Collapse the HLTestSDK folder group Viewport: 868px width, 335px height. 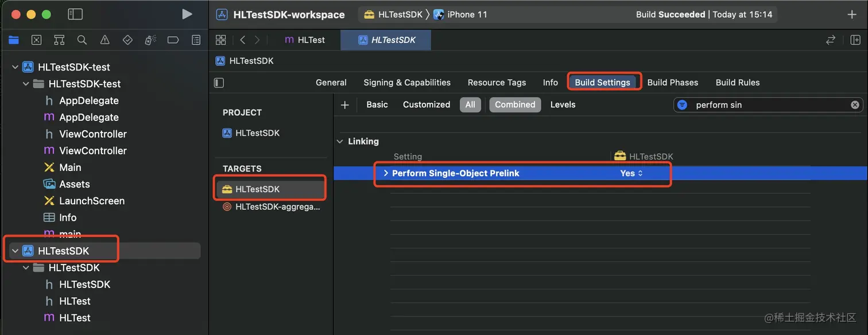pyautogui.click(x=26, y=268)
